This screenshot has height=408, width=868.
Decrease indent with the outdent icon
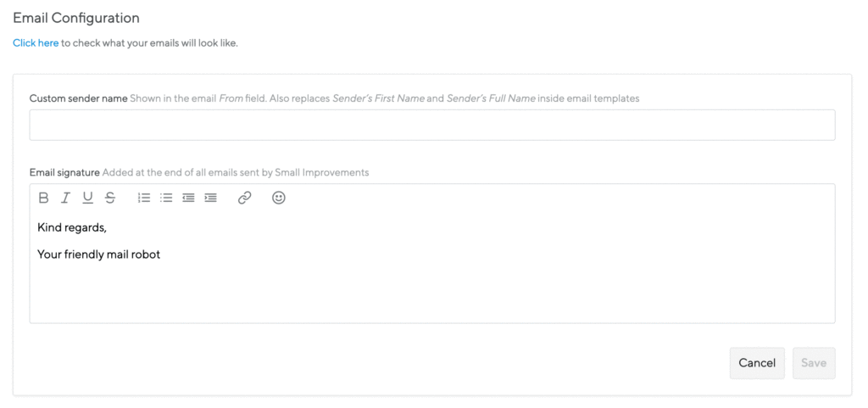188,198
